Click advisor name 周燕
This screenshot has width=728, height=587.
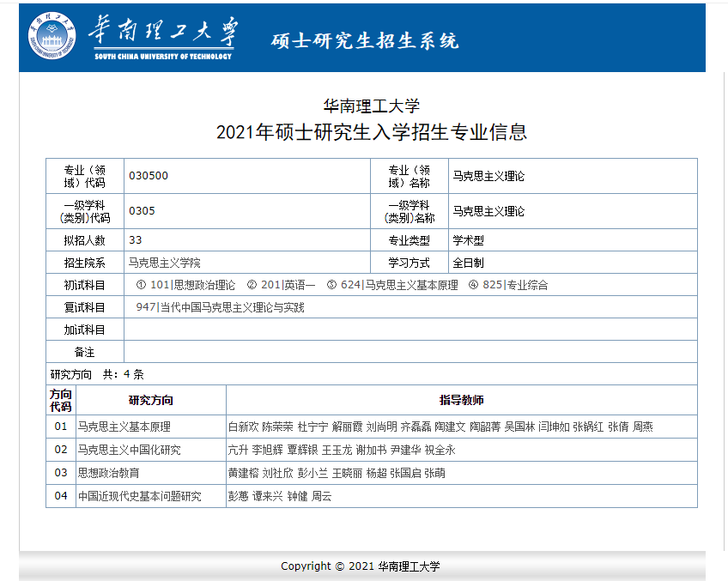[642, 427]
